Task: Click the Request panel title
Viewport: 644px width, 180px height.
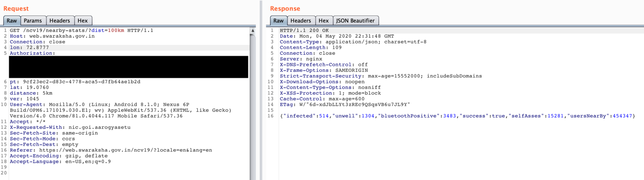Action: pos(16,8)
